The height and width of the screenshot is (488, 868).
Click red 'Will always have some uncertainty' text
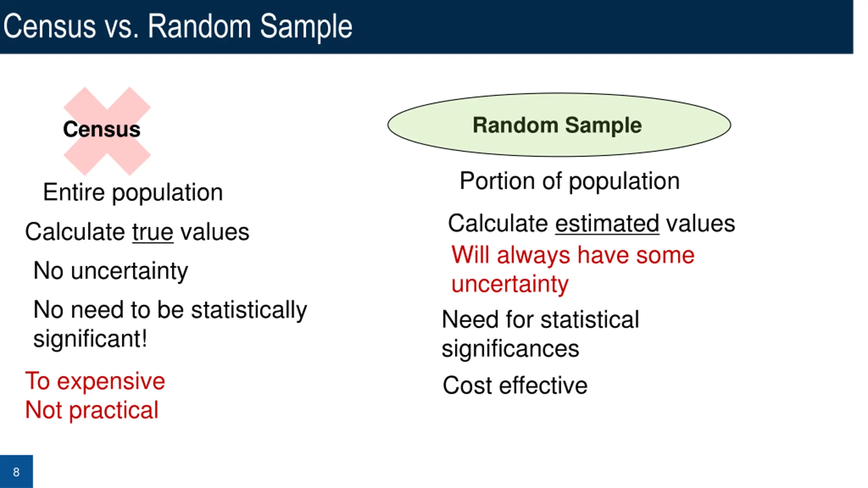tap(573, 269)
